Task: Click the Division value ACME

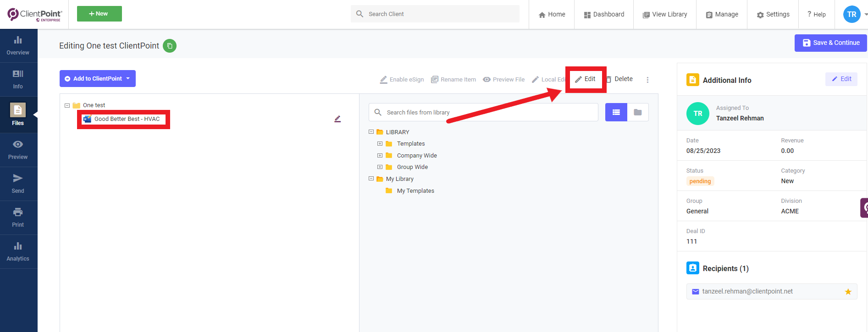Action: 790,211
